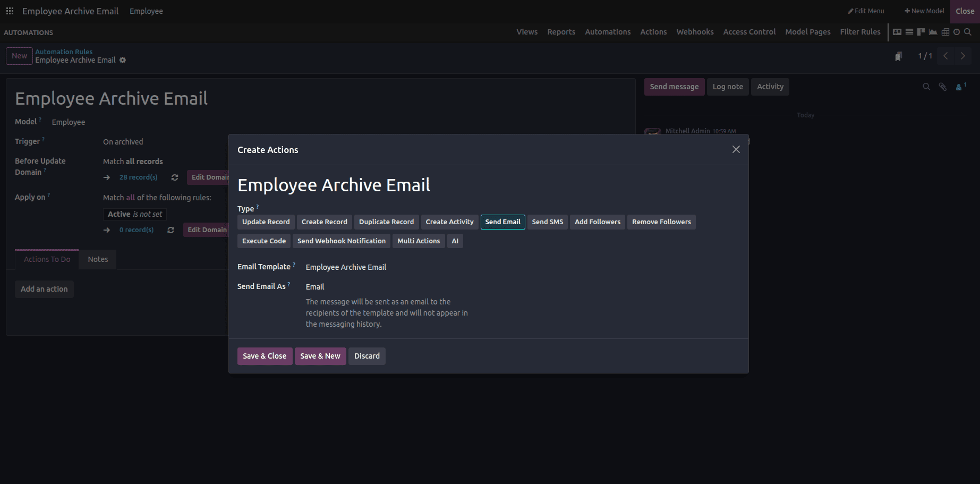Open the Automations menu item
Viewport: 980px width, 484px height.
(x=608, y=32)
